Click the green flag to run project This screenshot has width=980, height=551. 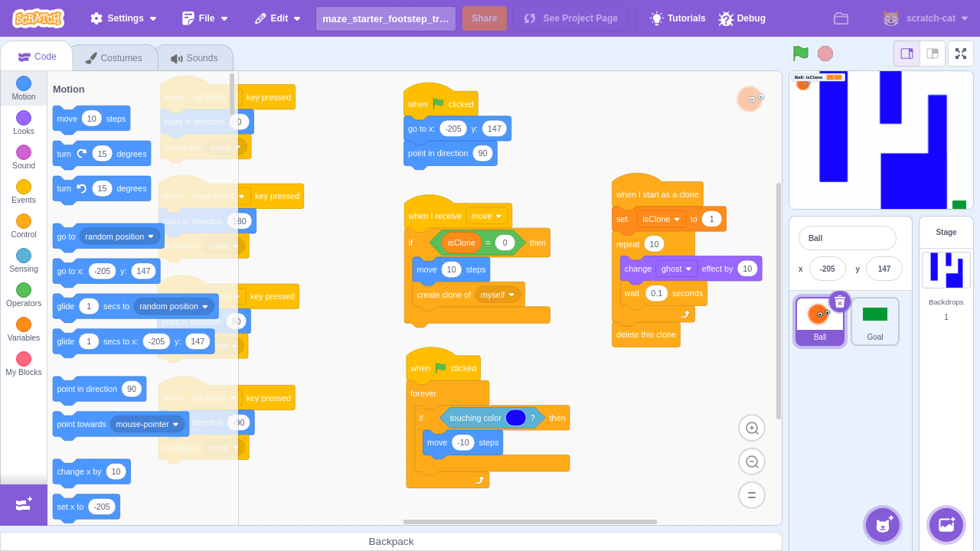800,54
